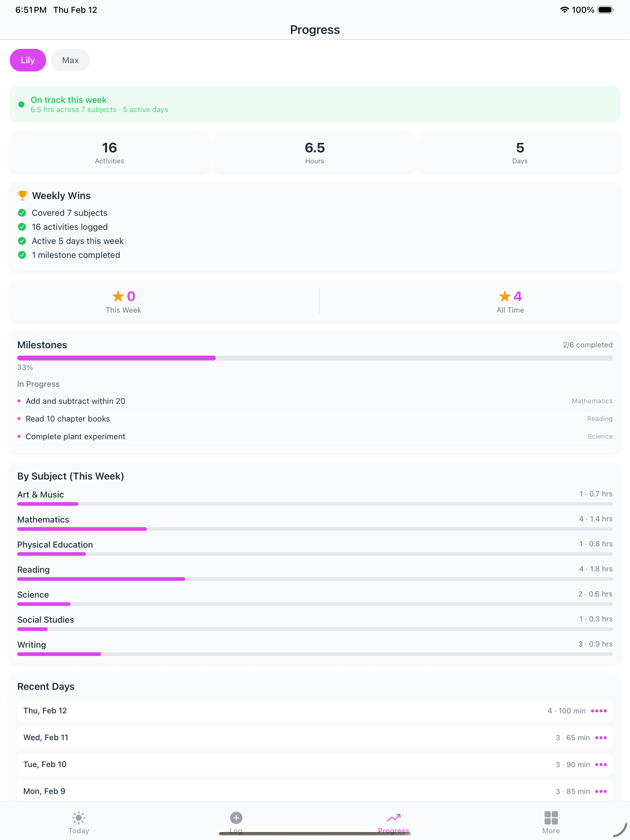The height and width of the screenshot is (840, 630).
Task: Click the check beside 16 activities logged
Action: pos(22,227)
